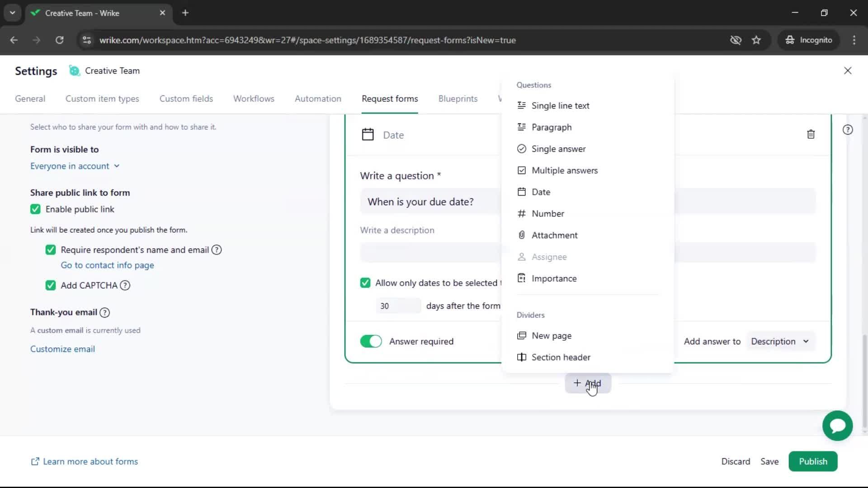Switch to General tab
868x488 pixels.
30,99
